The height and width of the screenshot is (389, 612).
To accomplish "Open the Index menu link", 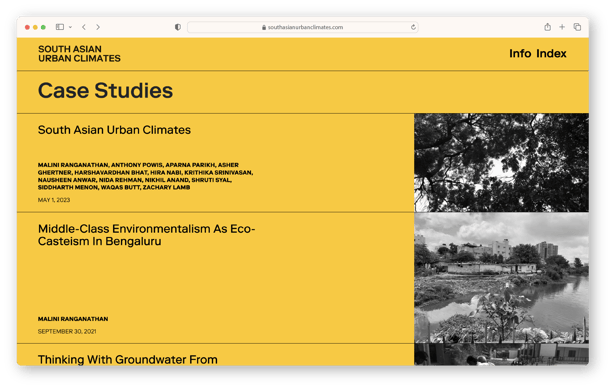I will [x=551, y=53].
